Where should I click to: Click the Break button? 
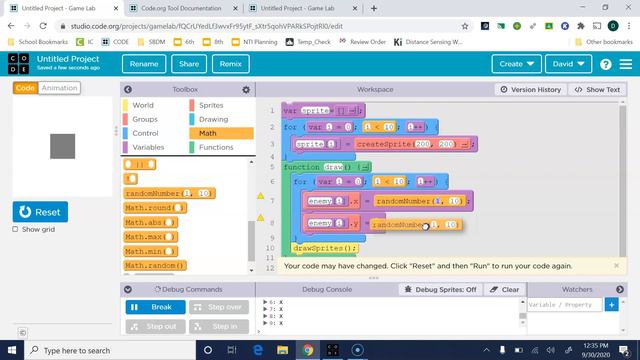[x=156, y=307]
